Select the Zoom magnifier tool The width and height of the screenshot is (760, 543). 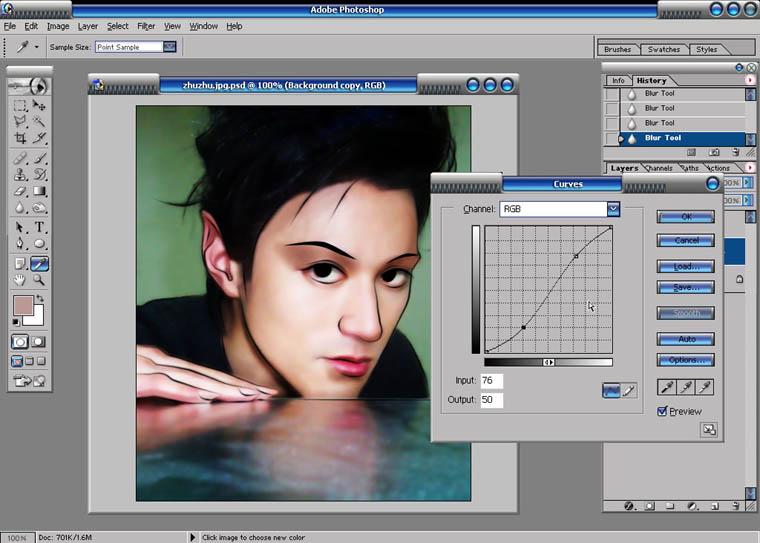coord(39,280)
